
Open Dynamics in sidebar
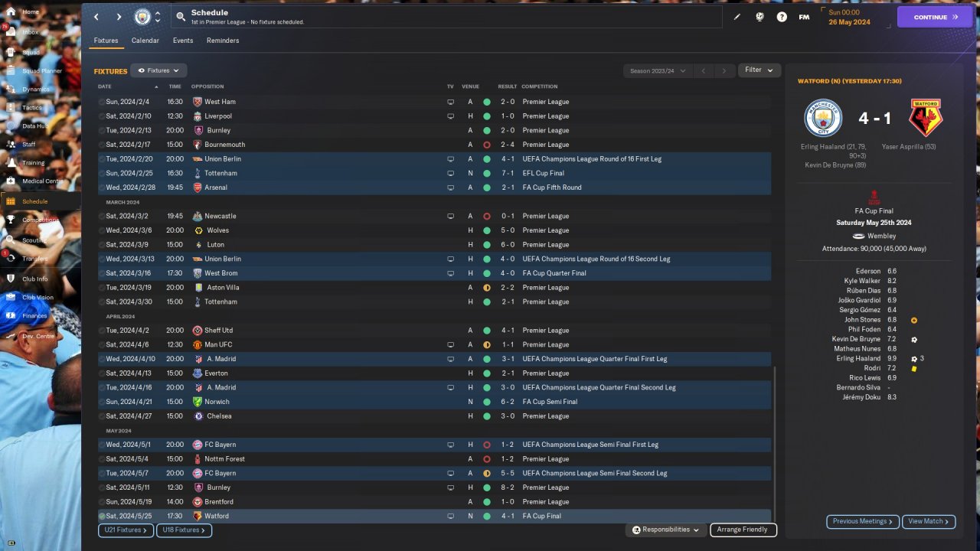coord(11,90)
